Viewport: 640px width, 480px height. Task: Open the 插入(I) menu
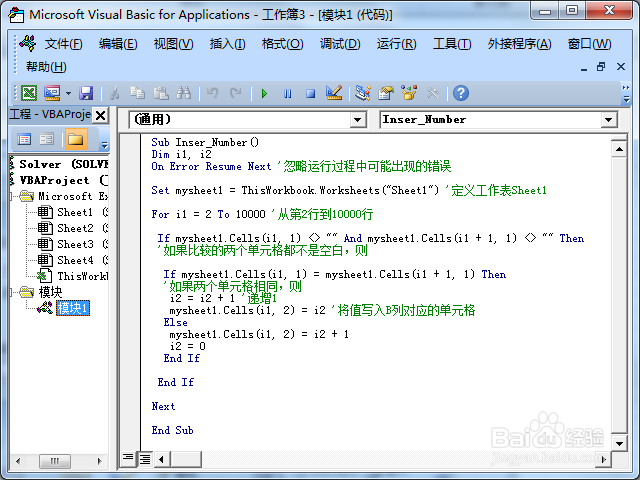click(x=228, y=44)
